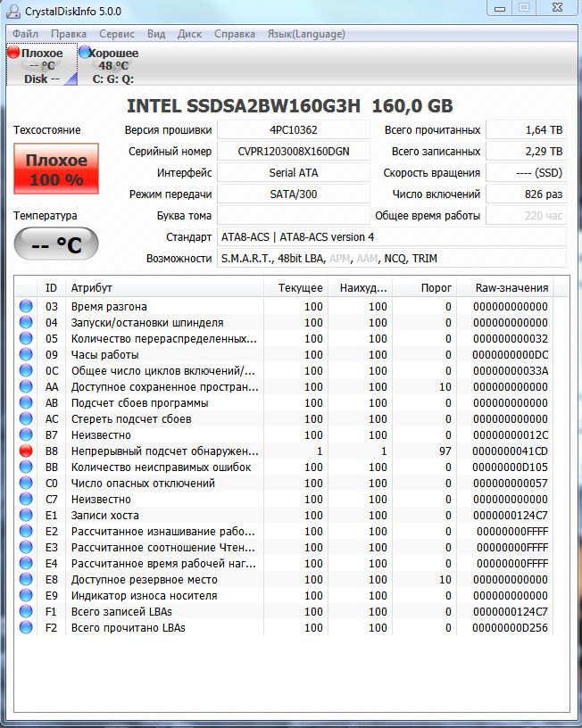Click blue status icon of attribute 05
Screen dimensions: 582x728
[26, 338]
